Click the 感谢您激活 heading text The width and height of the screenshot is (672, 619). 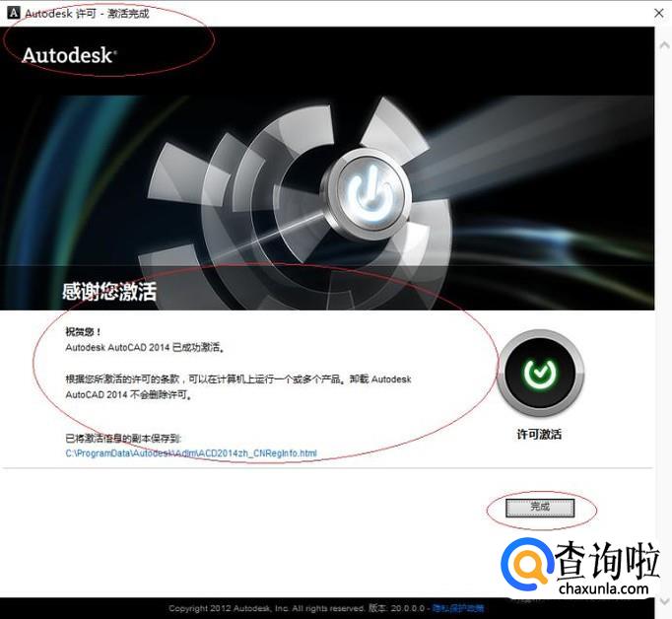(109, 292)
